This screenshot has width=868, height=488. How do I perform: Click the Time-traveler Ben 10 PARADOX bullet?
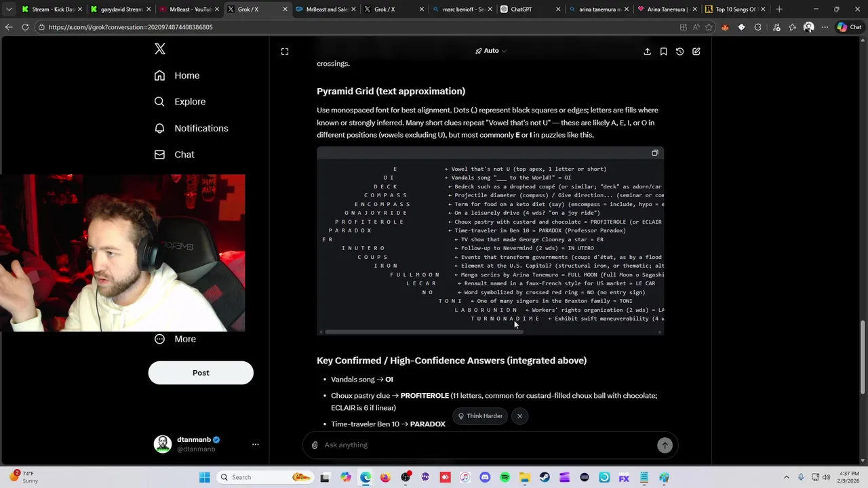click(x=388, y=424)
